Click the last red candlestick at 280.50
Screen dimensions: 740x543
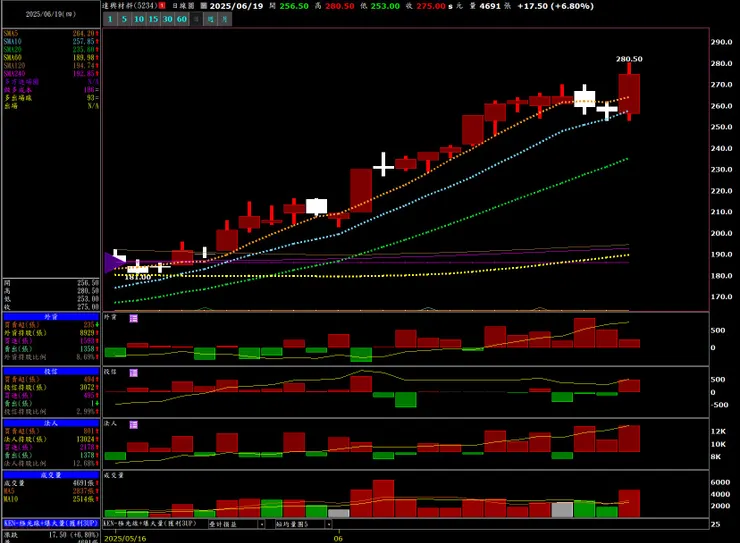click(x=629, y=93)
